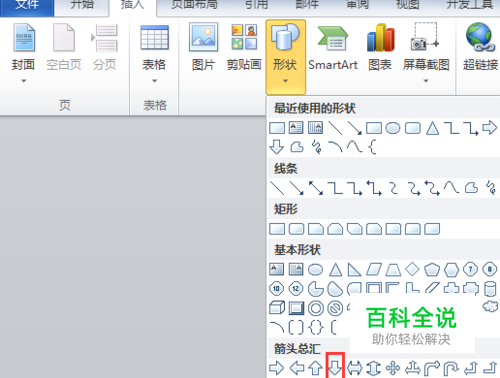Pick the regular pentagon shape
Screen dimensions: 500x378
[432, 269]
